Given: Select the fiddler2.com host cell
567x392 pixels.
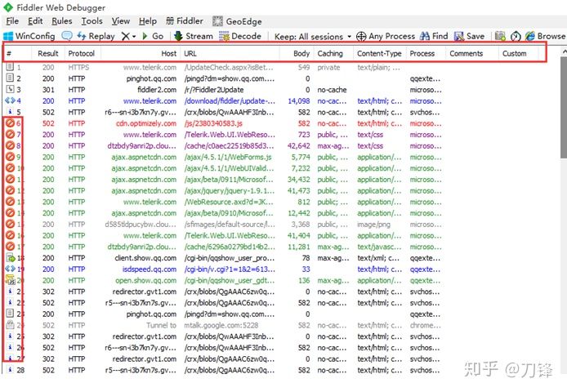Looking at the screenshot, I should pyautogui.click(x=157, y=90).
